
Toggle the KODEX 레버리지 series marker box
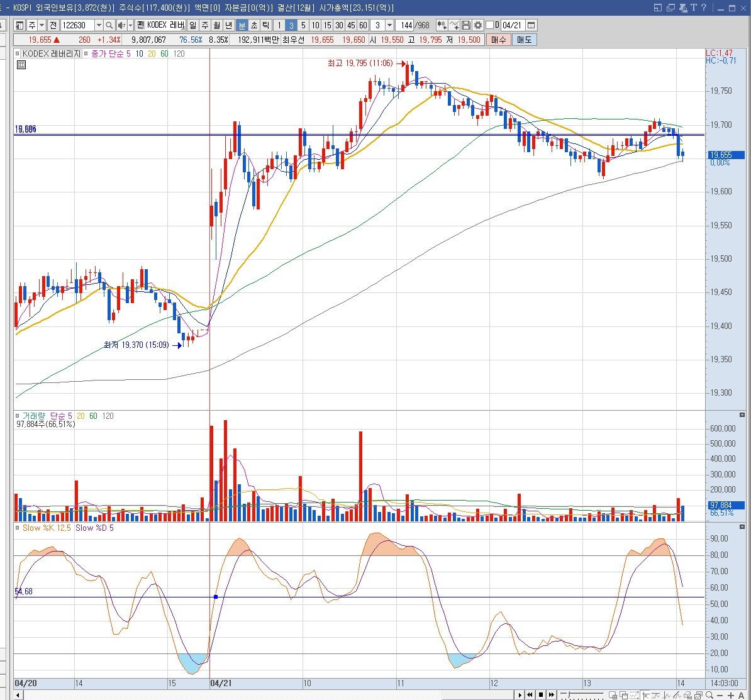click(x=17, y=53)
